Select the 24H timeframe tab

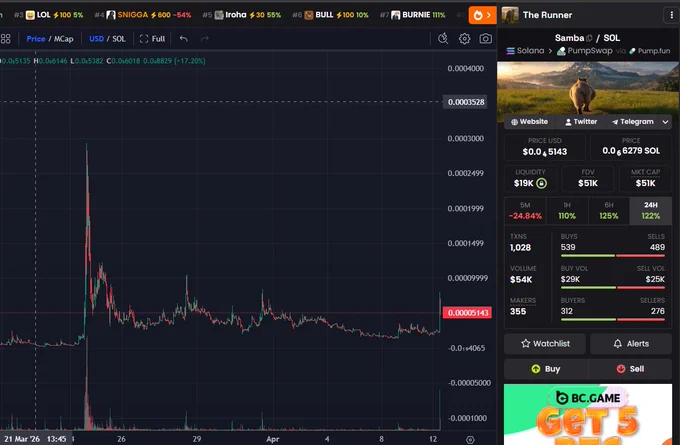click(x=651, y=211)
